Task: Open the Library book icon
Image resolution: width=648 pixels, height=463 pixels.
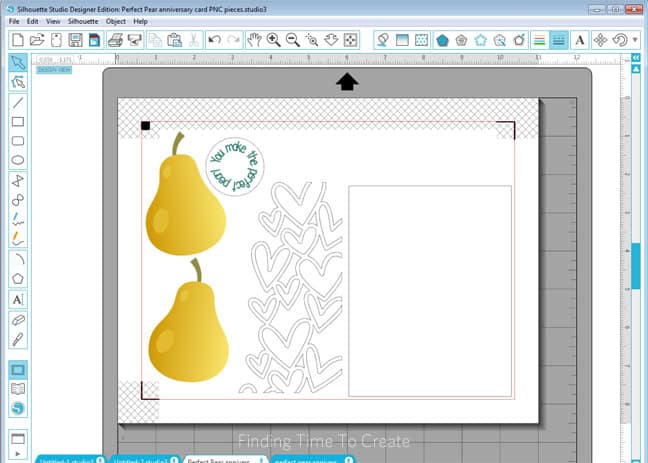Action: tap(18, 389)
